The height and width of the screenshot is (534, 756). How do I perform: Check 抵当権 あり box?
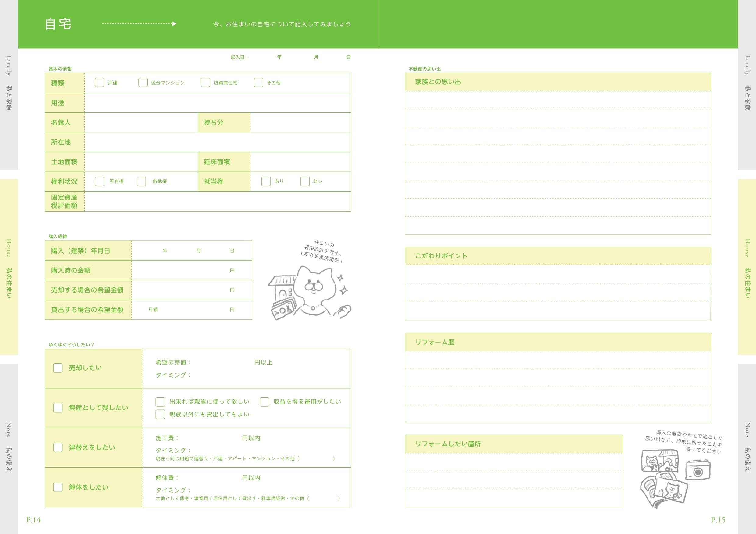(266, 181)
